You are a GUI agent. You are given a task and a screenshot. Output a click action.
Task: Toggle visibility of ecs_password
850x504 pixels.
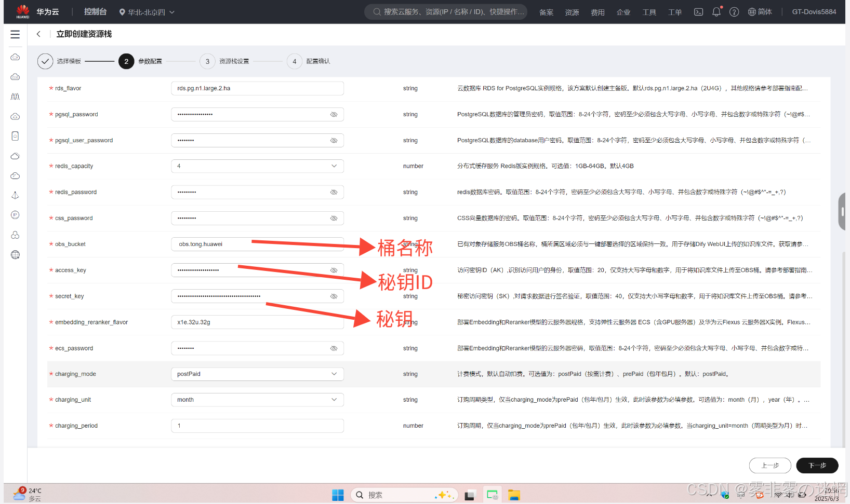click(x=334, y=348)
